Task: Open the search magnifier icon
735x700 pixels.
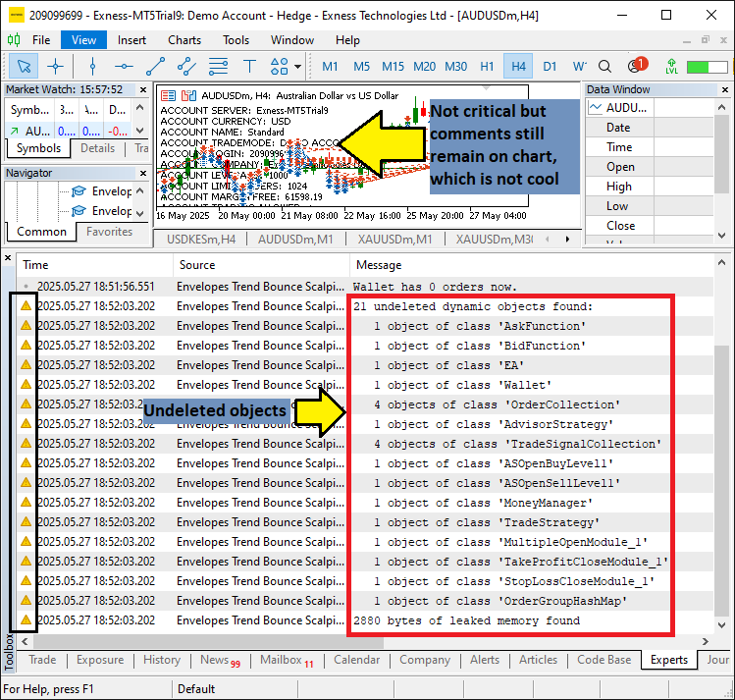Action: (605, 67)
